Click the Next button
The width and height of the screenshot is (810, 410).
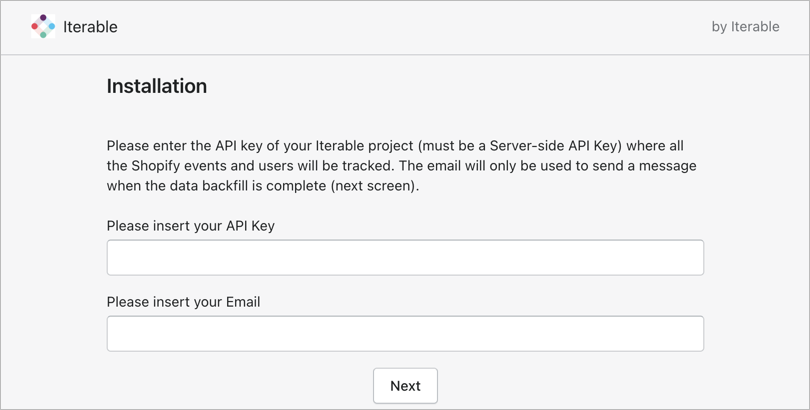[405, 386]
